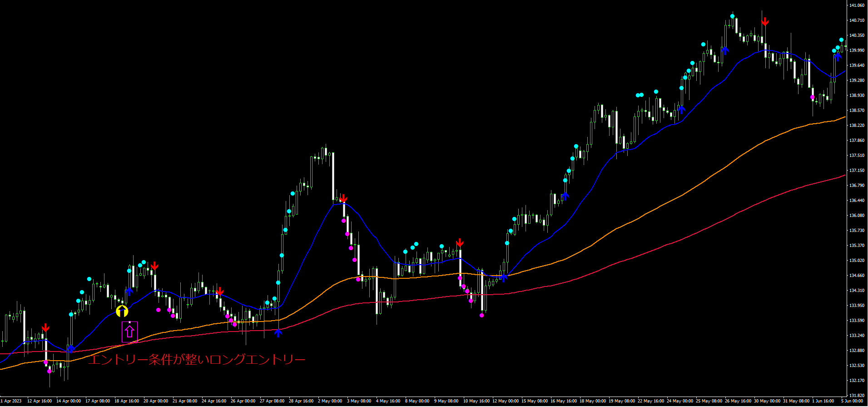Click cyan dot at the highest price peak
The width and height of the screenshot is (868, 407).
tap(732, 16)
